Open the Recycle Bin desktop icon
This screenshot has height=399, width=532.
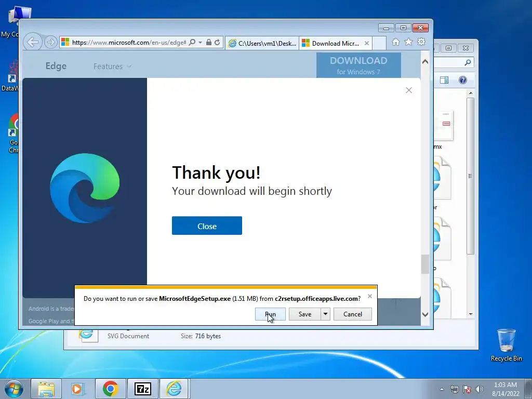pos(506,345)
